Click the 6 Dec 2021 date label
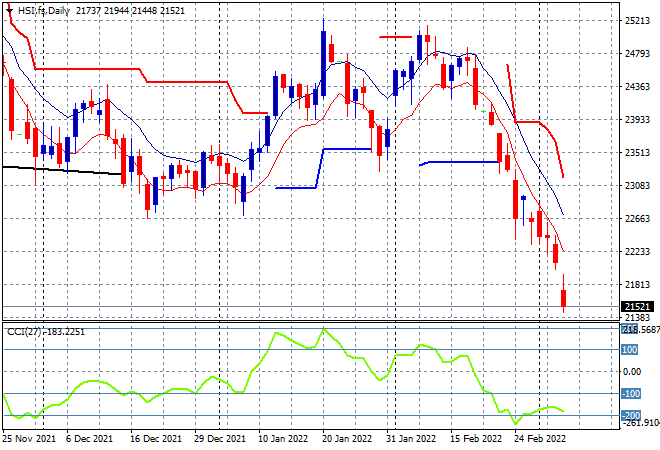The image size is (660, 450). pos(89,439)
